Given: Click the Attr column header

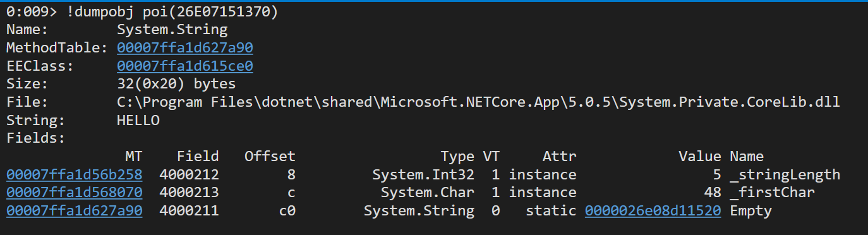Looking at the screenshot, I should (559, 156).
